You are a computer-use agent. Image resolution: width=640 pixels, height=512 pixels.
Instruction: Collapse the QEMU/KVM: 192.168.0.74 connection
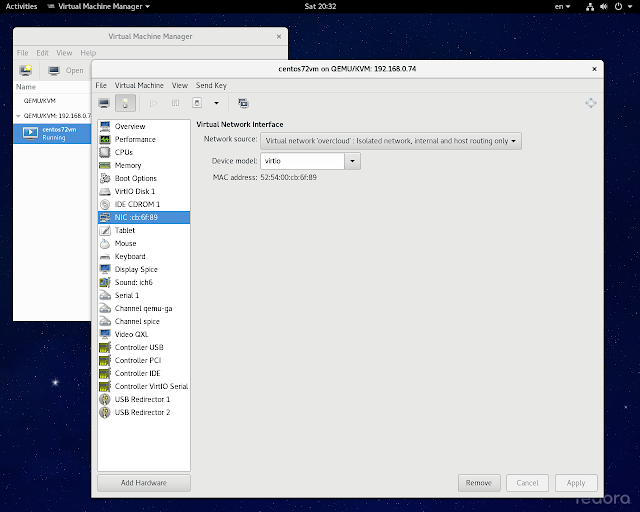(x=18, y=116)
